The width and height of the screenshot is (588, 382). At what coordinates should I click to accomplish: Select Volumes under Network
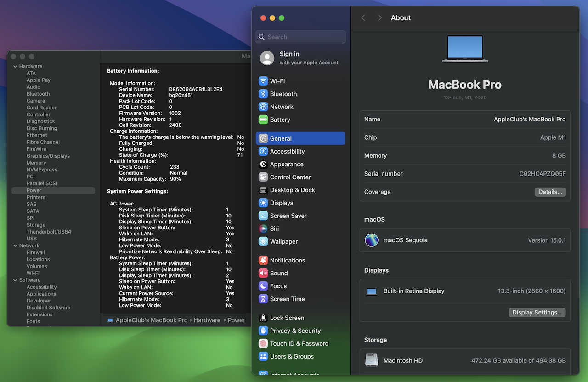click(37, 266)
